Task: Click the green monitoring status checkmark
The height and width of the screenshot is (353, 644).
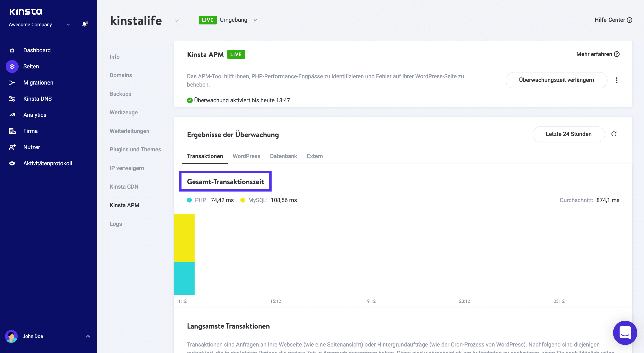Action: point(190,100)
